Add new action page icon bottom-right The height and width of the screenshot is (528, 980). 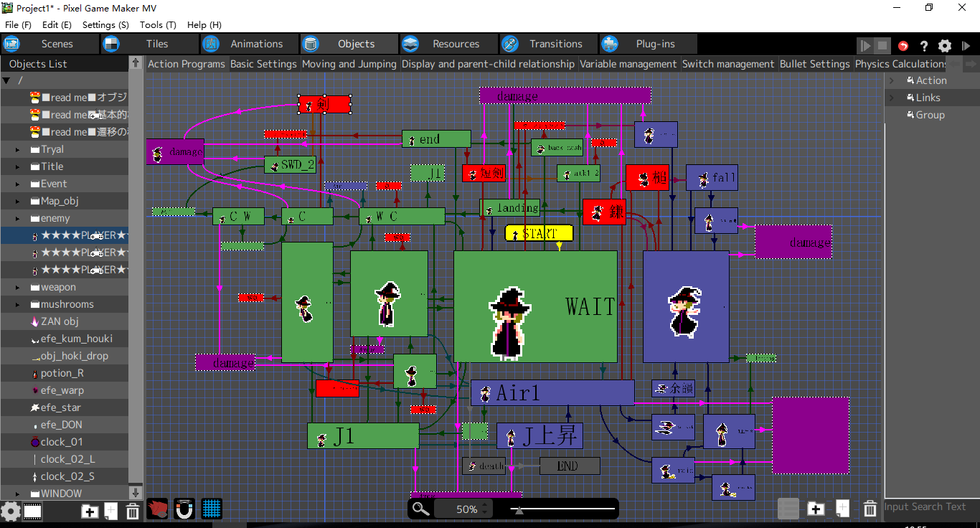pos(842,509)
